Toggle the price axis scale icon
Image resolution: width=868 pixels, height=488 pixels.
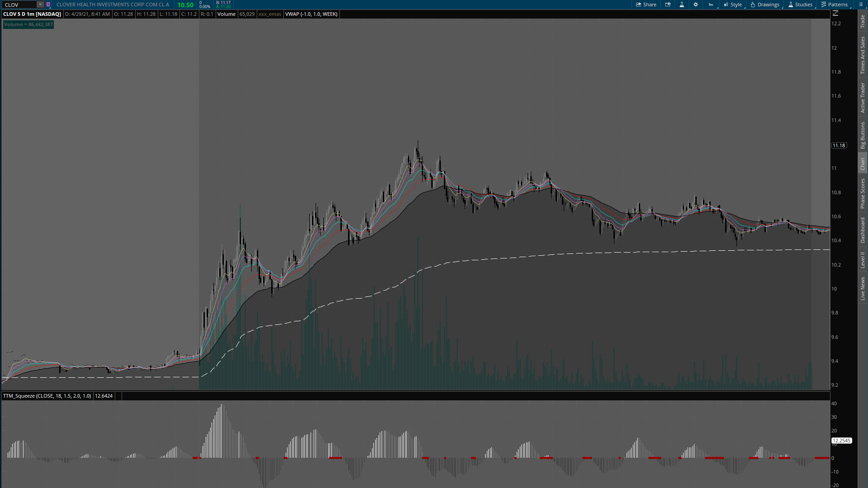click(x=835, y=14)
